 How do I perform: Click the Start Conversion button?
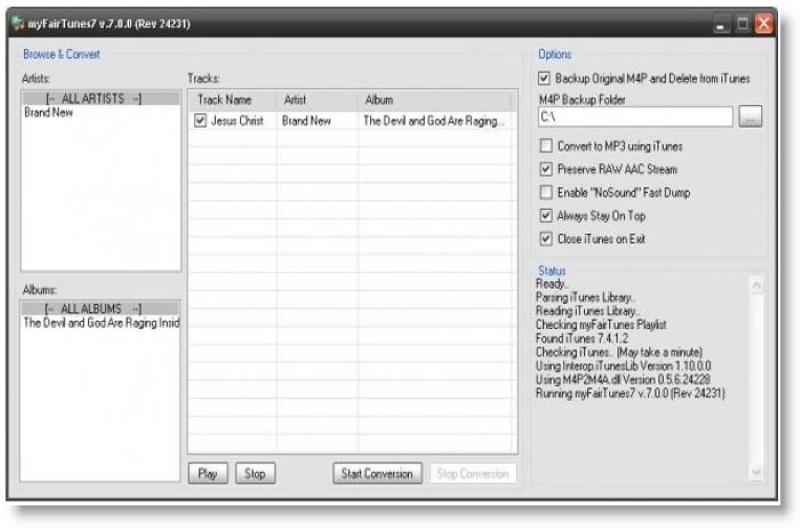pyautogui.click(x=377, y=474)
